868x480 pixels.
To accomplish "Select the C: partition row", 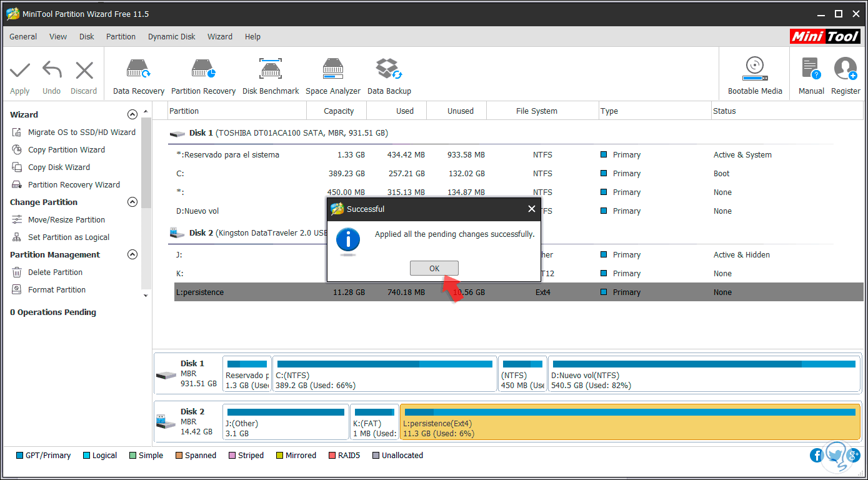I will (x=518, y=174).
